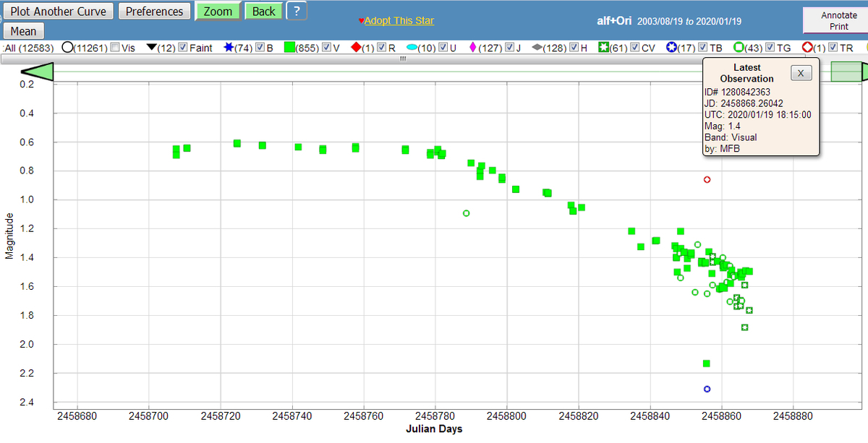Click the black triangle Faint legend symbol
Viewport: 868px width, 443px height.
pyautogui.click(x=152, y=48)
